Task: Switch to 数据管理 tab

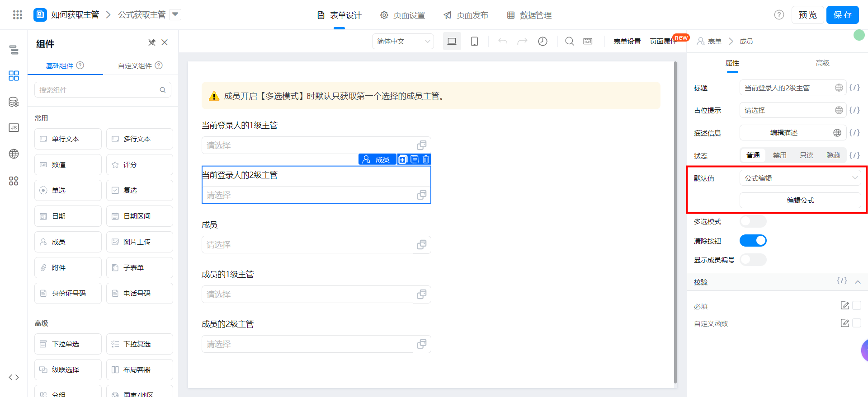Action: click(x=529, y=15)
